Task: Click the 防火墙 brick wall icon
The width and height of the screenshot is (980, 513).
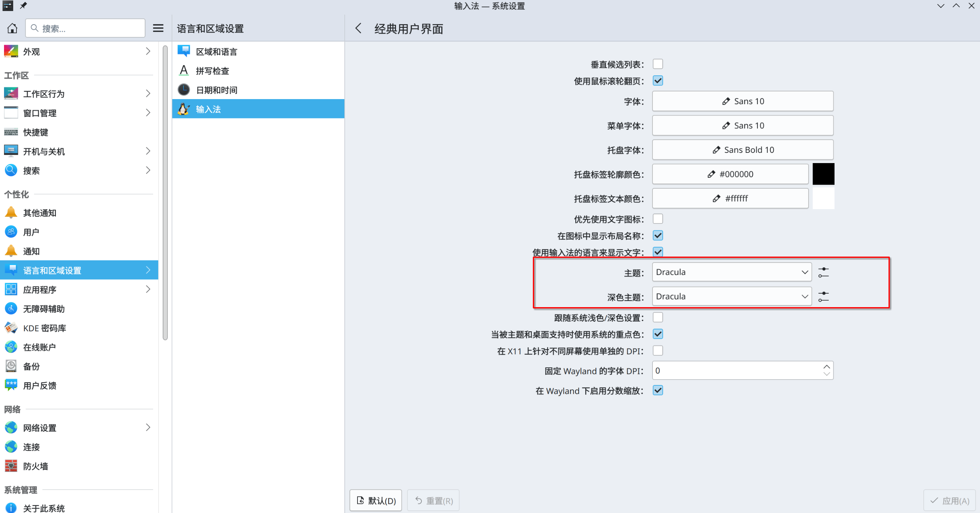Action: pyautogui.click(x=11, y=466)
